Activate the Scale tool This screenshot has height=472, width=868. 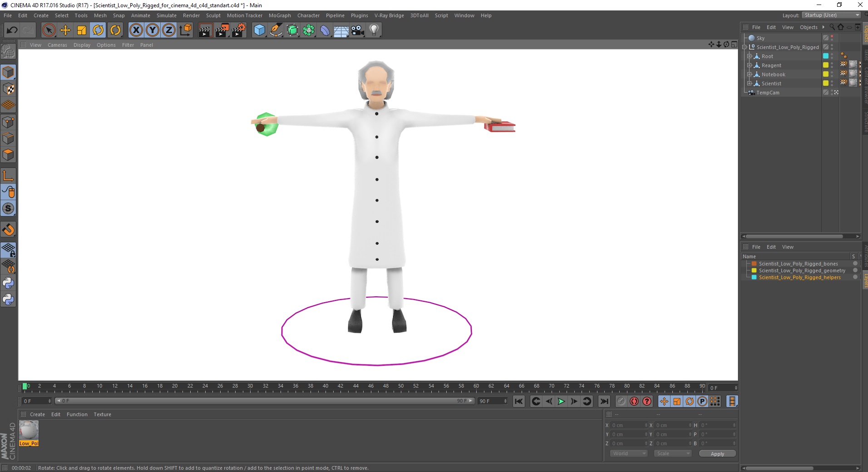(x=82, y=30)
